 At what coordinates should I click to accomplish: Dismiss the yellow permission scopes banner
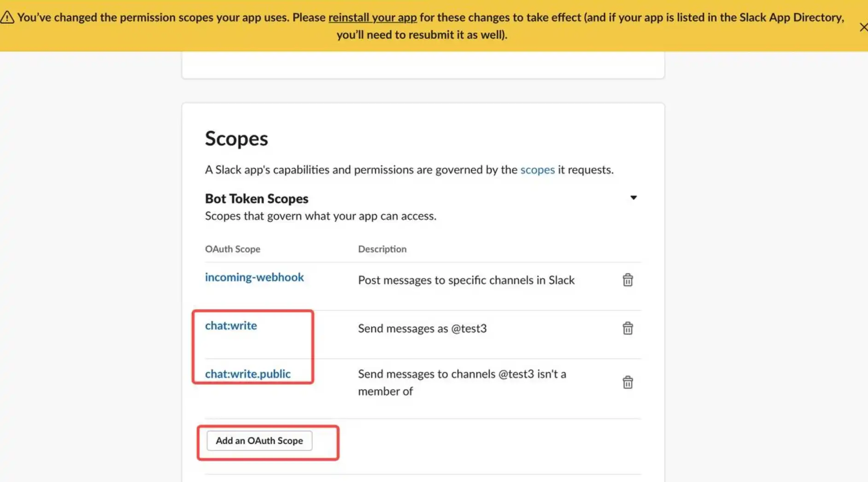[863, 27]
